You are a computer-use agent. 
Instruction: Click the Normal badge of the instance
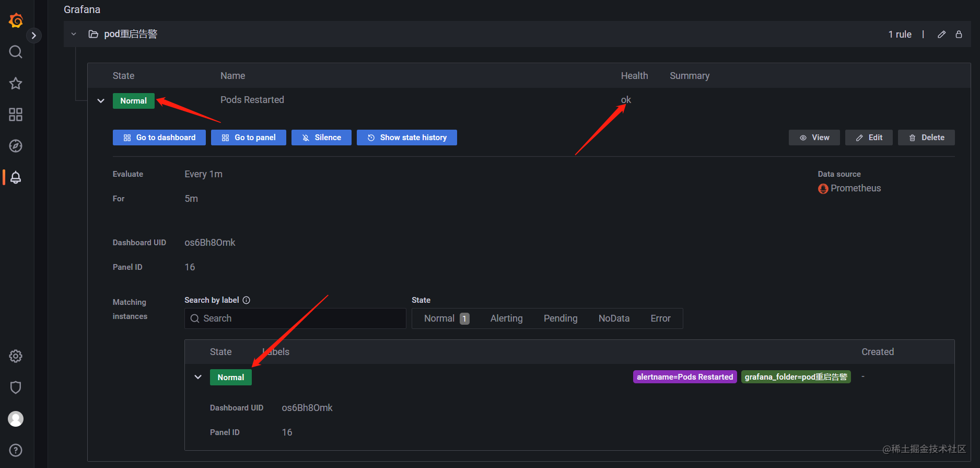pos(231,378)
